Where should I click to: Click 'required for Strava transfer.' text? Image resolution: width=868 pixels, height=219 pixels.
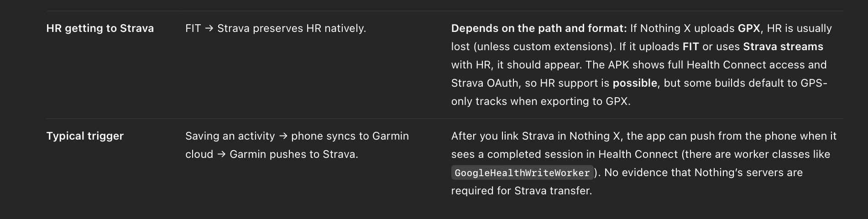tap(521, 191)
